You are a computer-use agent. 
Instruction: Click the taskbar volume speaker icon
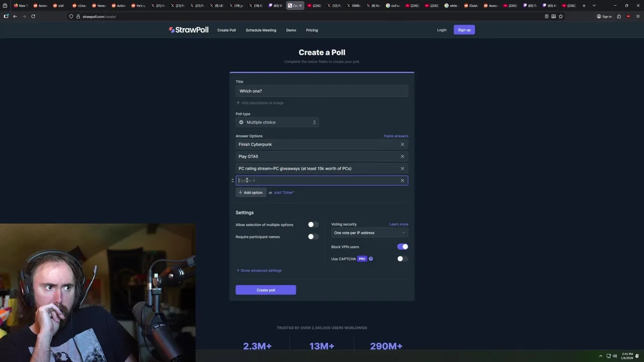click(615, 356)
